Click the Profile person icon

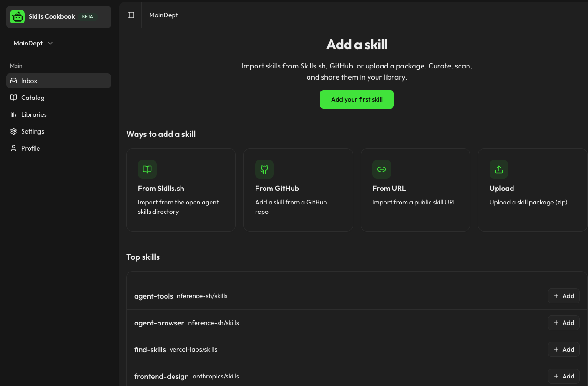[x=14, y=148]
